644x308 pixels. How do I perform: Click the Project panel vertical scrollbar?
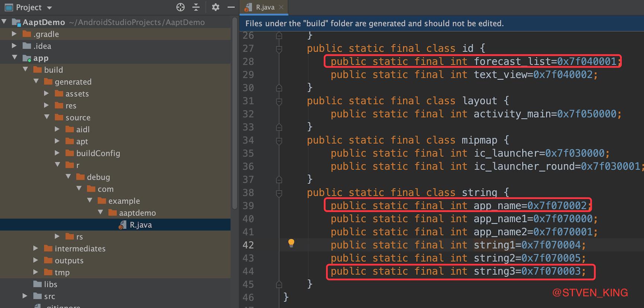[235, 114]
